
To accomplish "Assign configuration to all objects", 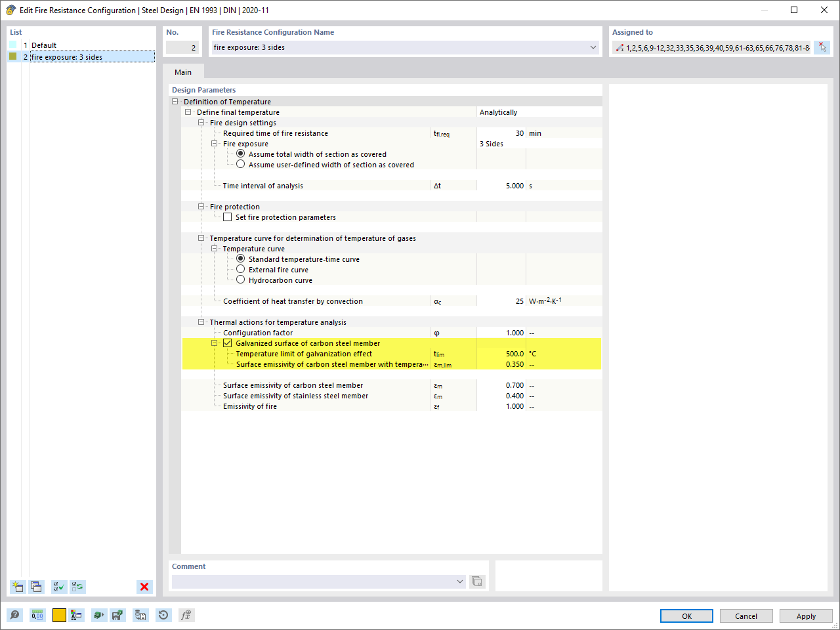I will click(58, 587).
